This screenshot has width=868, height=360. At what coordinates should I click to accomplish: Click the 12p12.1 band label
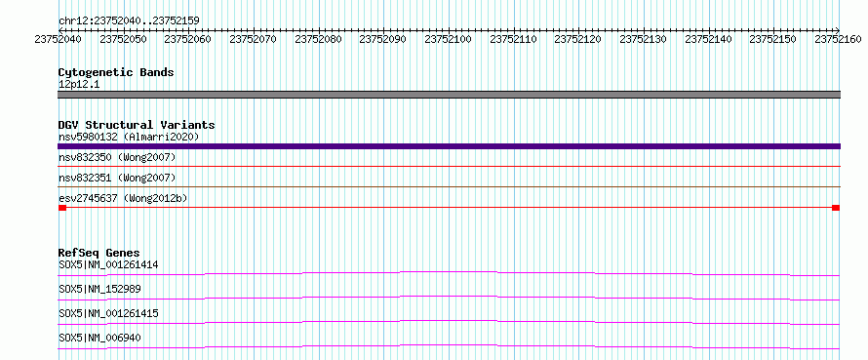pyautogui.click(x=79, y=85)
